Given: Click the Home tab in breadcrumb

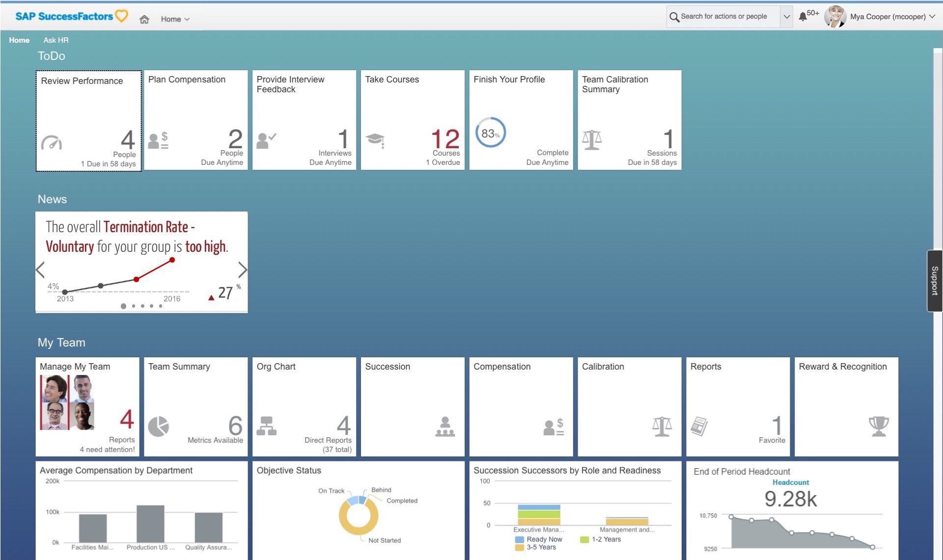Looking at the screenshot, I should pyautogui.click(x=19, y=40).
